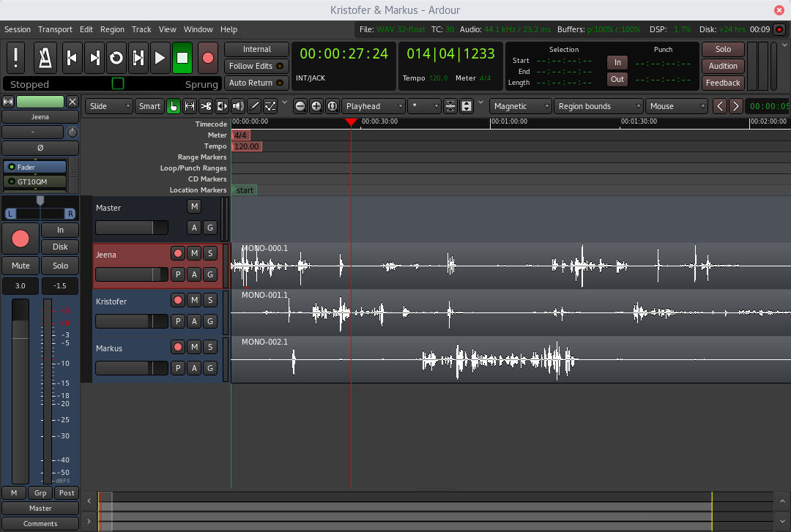Select the Stretch/shrink regions tool
791x532 pixels.
pos(222,106)
